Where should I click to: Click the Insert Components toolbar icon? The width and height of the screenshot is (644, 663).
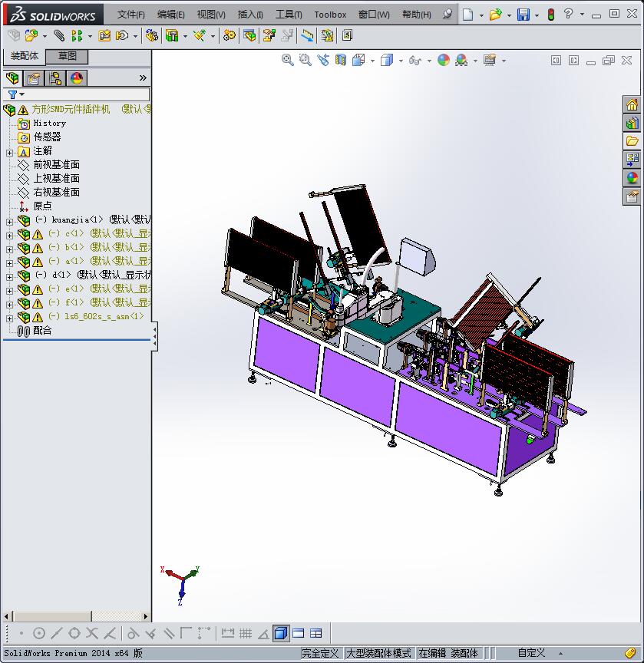point(31,35)
